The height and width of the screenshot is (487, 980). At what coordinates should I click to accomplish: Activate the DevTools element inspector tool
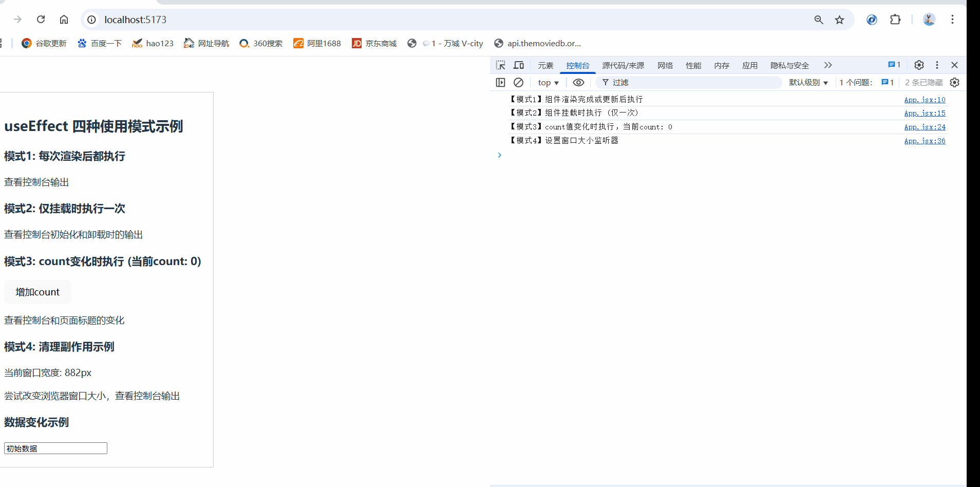pyautogui.click(x=500, y=65)
